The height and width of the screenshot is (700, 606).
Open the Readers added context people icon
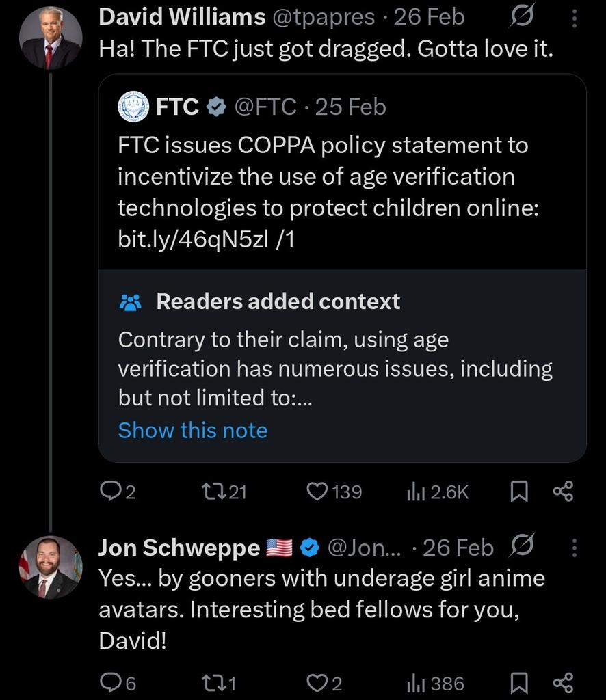pos(131,302)
